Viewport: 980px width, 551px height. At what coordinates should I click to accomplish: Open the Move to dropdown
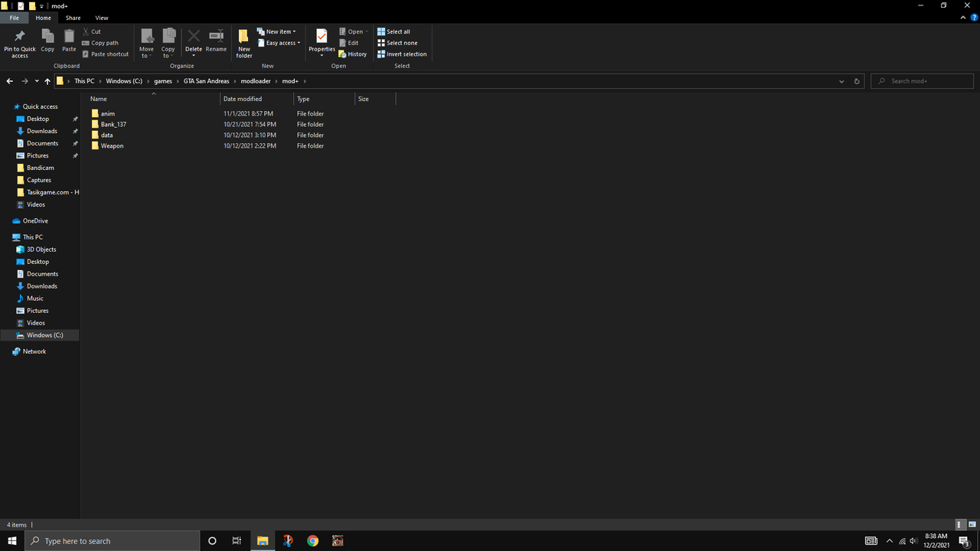146,44
